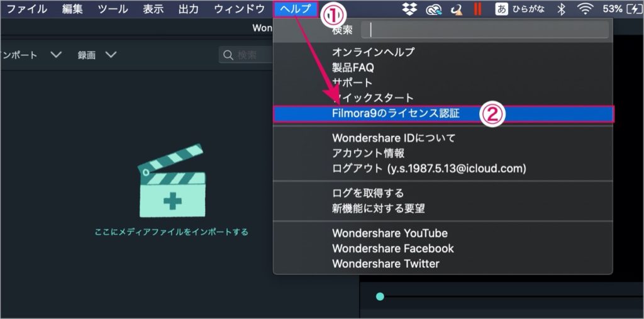644x319 pixels.
Task: Open Wondershare Facebook link
Action: (x=443, y=249)
